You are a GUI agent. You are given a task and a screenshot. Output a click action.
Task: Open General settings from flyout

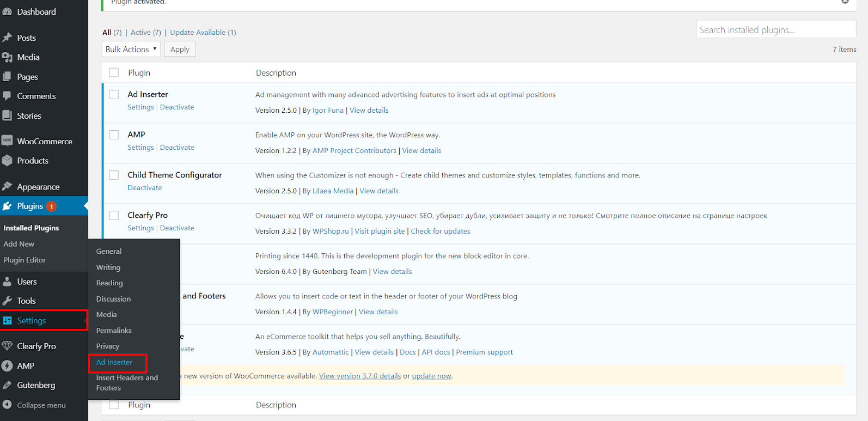pyautogui.click(x=109, y=251)
